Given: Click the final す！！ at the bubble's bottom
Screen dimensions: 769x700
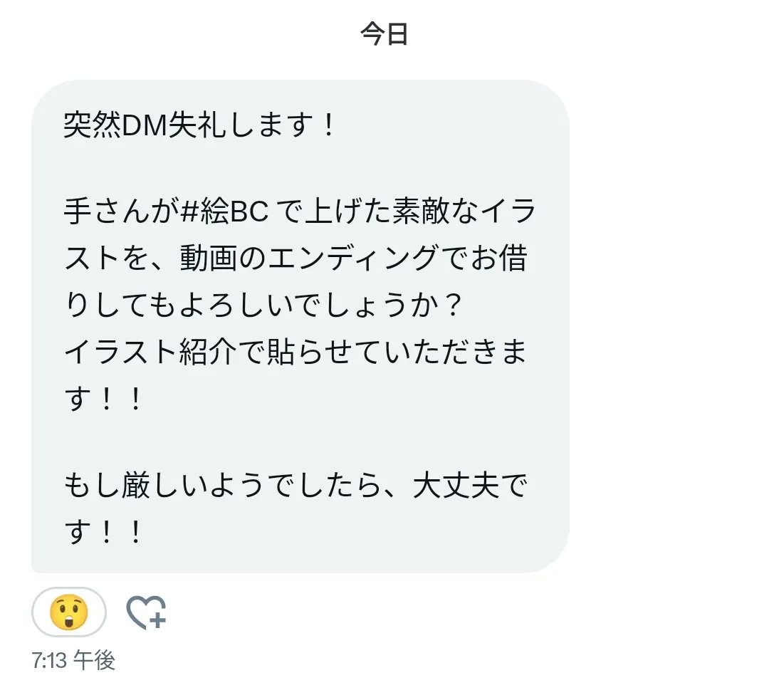Looking at the screenshot, I should coord(103,532).
